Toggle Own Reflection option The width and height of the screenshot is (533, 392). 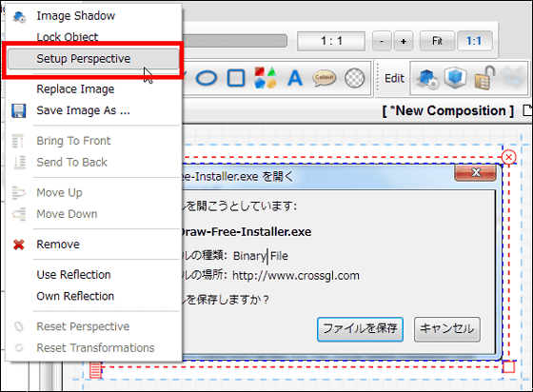93,296
